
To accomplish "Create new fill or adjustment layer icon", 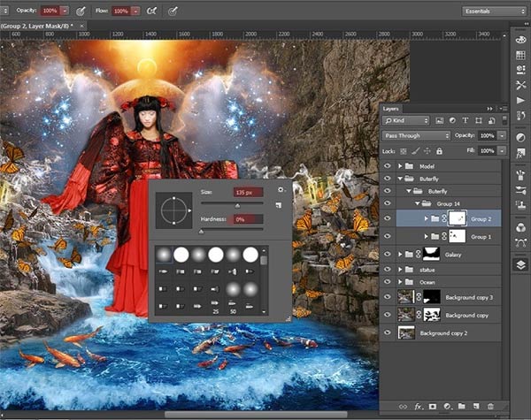I will point(447,407).
